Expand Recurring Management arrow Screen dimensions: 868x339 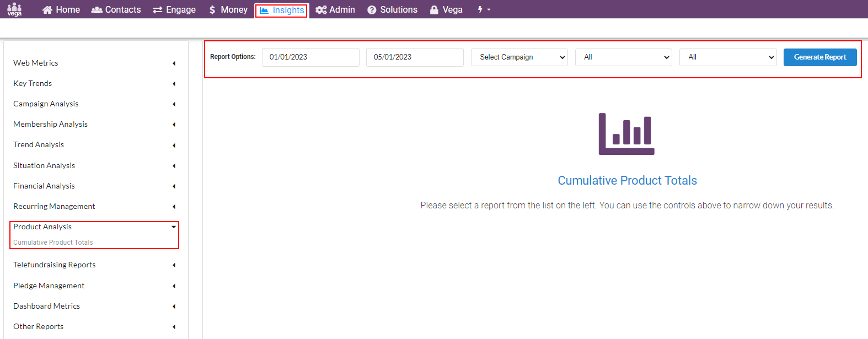tap(174, 207)
